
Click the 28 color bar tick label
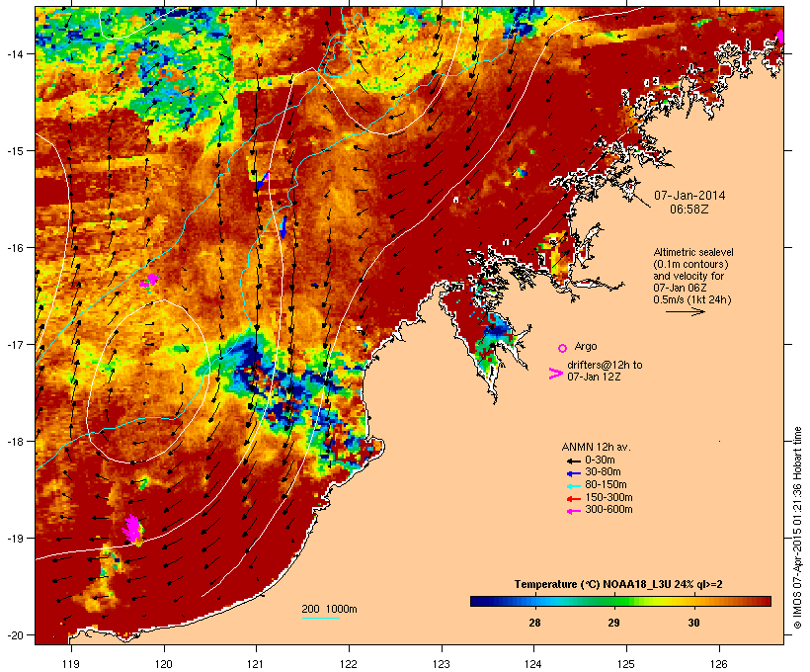pyautogui.click(x=534, y=623)
